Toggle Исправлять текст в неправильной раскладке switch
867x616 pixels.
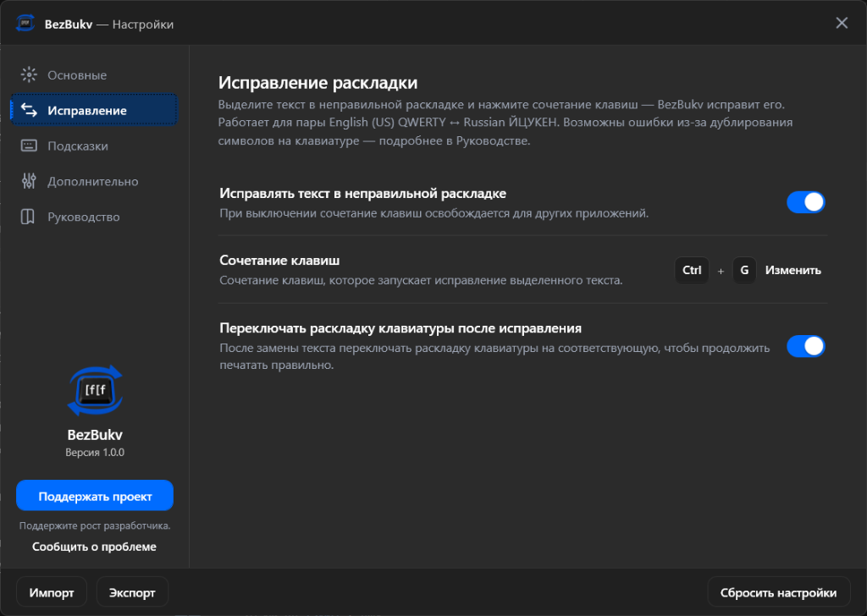point(806,202)
